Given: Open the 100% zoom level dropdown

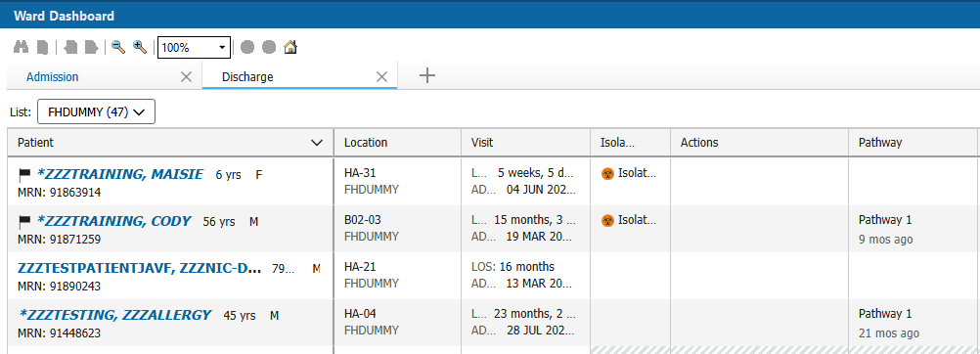Looking at the screenshot, I should click(x=194, y=48).
